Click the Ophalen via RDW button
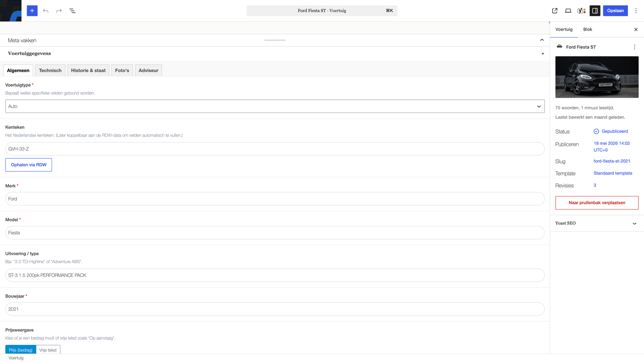This screenshot has width=644, height=362. click(29, 165)
